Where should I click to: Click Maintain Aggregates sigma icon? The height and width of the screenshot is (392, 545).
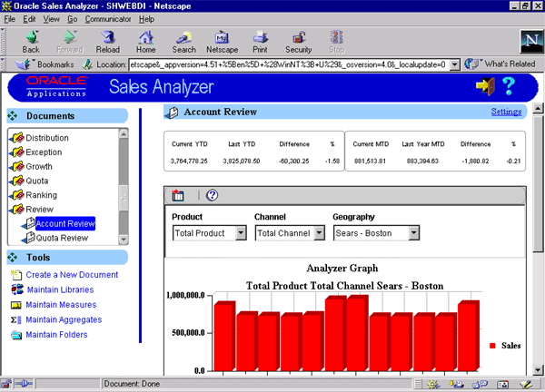coord(16,319)
